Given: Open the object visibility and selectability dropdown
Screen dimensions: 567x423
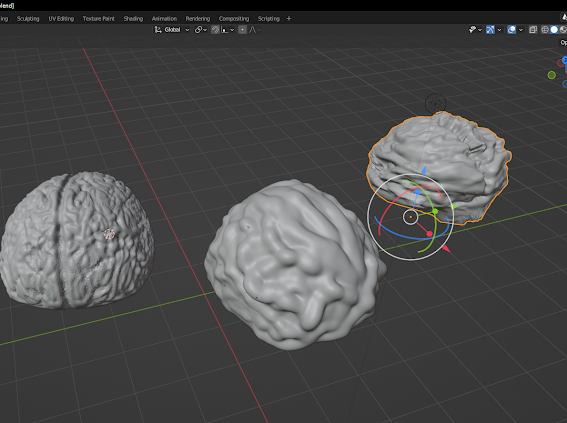Looking at the screenshot, I should pyautogui.click(x=475, y=30).
